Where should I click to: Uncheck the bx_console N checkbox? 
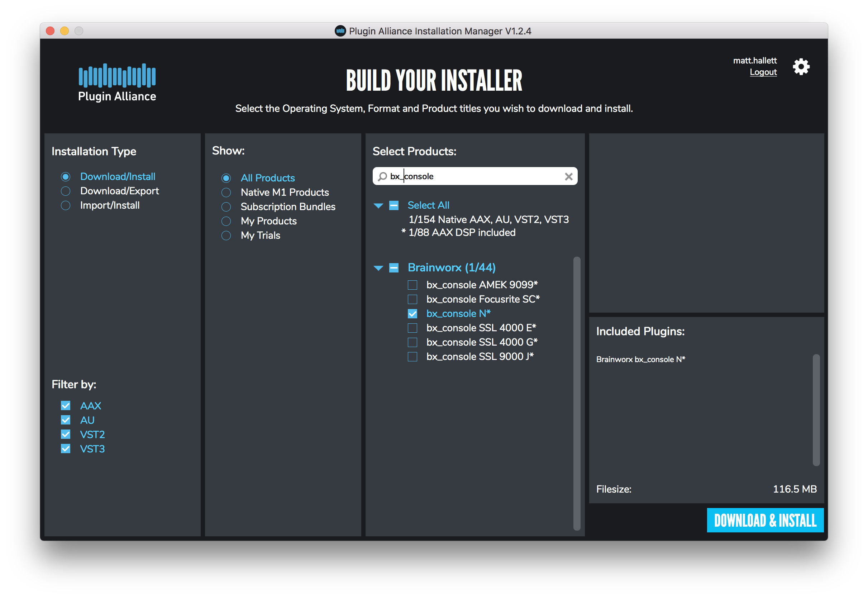tap(412, 314)
